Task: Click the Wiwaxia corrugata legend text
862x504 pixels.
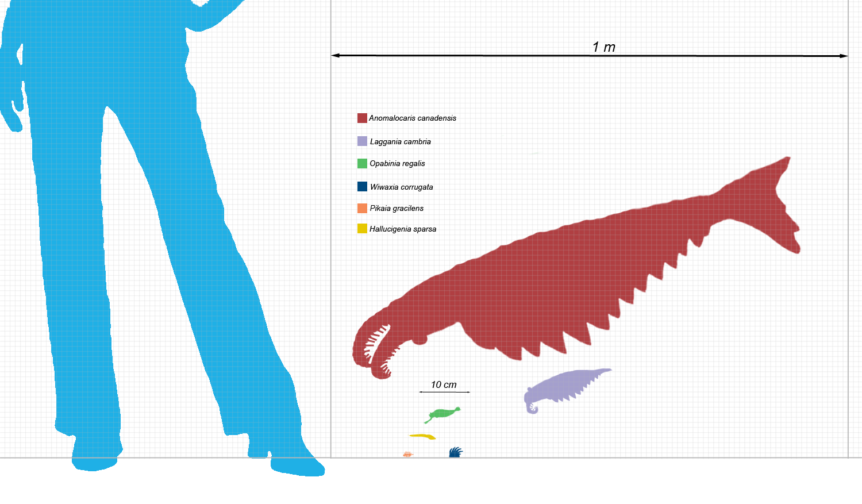Action: [x=402, y=187]
